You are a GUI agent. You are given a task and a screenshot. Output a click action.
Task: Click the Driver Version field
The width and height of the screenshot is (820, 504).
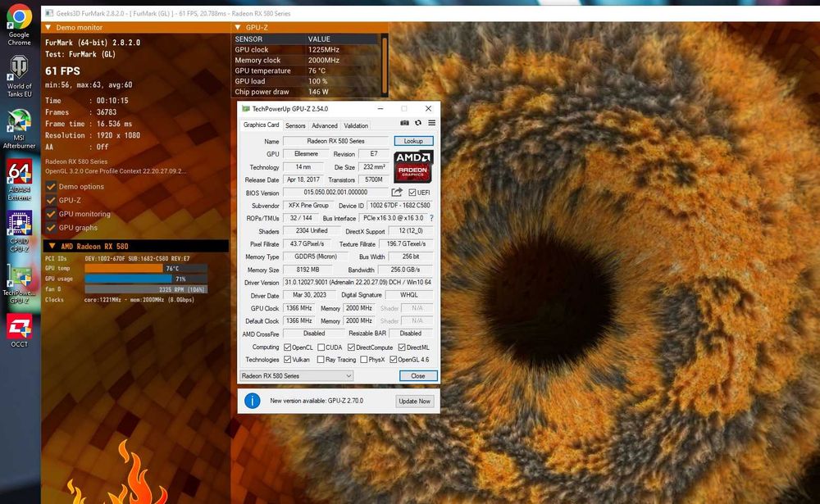(x=358, y=283)
